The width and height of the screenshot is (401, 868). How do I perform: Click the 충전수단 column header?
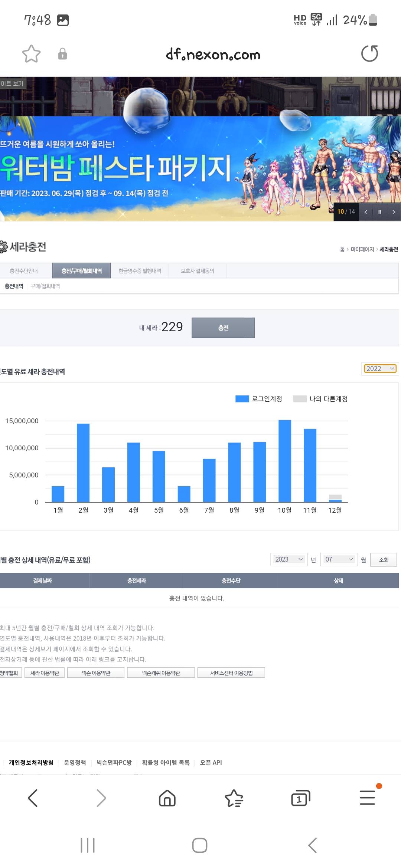(x=231, y=581)
